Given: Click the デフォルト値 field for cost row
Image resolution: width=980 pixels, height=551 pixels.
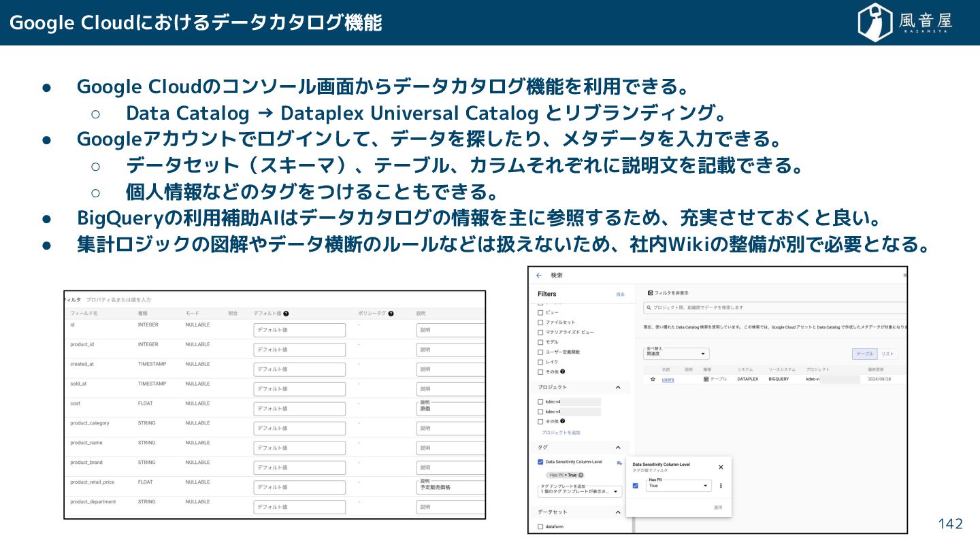Looking at the screenshot, I should tap(299, 409).
